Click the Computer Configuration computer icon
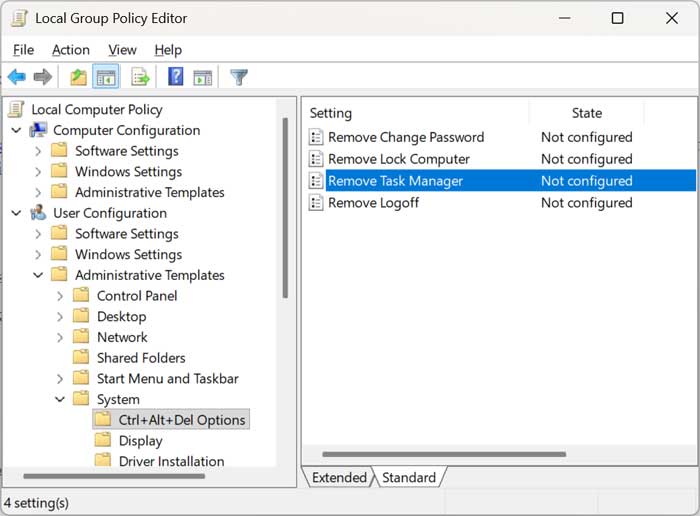 point(38,130)
